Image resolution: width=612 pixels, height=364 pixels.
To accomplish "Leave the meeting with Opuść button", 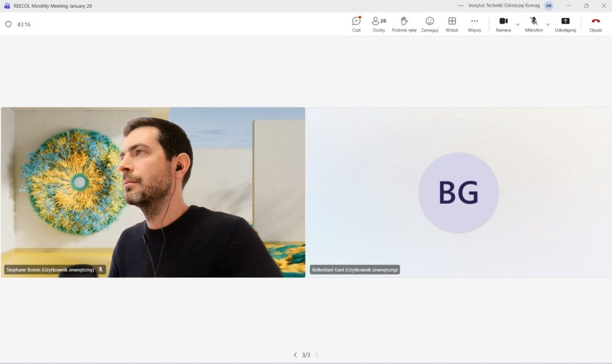I will (595, 24).
